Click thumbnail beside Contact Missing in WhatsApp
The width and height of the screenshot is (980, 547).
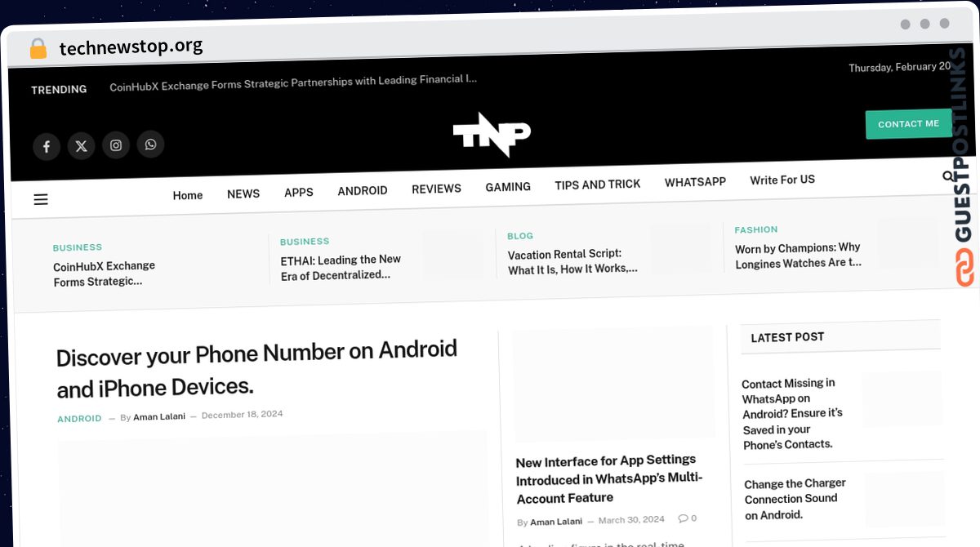pyautogui.click(x=902, y=398)
